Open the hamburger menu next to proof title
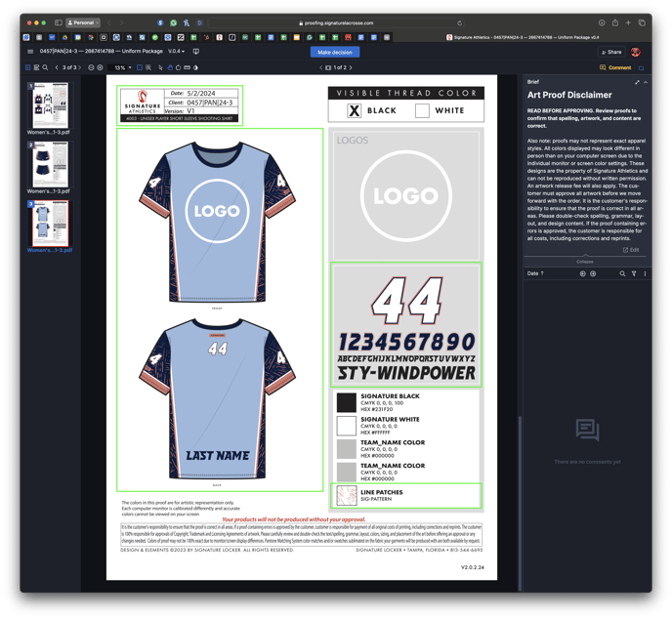This screenshot has width=672, height=619. pyautogui.click(x=31, y=52)
